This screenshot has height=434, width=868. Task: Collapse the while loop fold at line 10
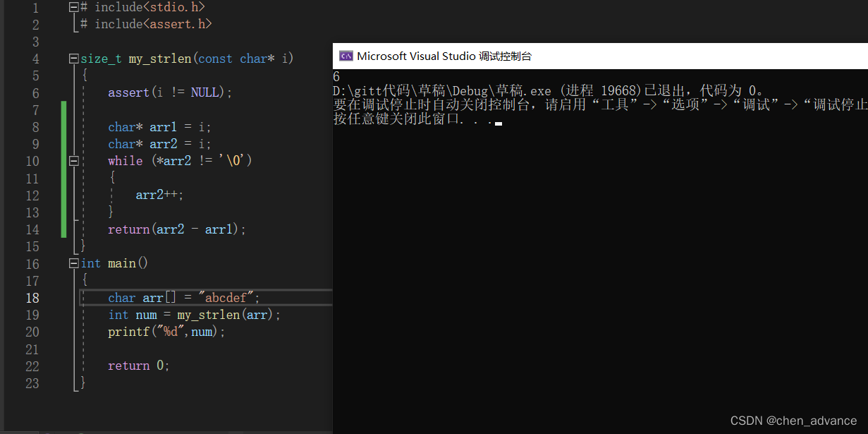point(73,161)
